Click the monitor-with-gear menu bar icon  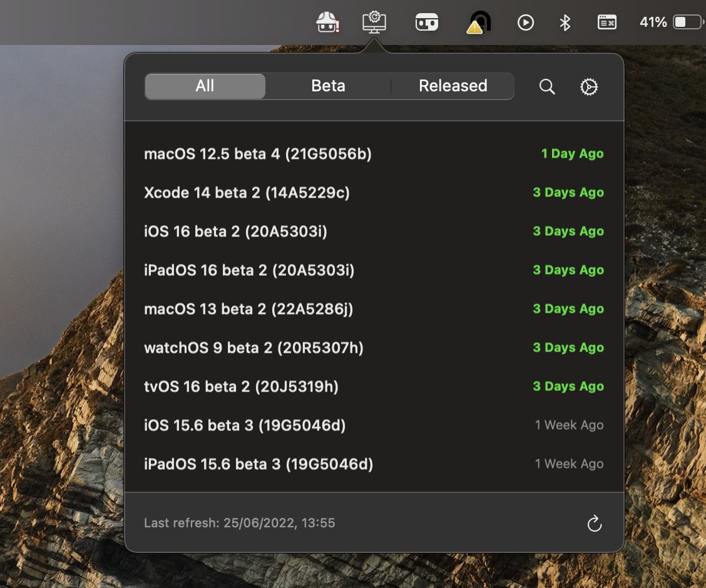tap(374, 22)
